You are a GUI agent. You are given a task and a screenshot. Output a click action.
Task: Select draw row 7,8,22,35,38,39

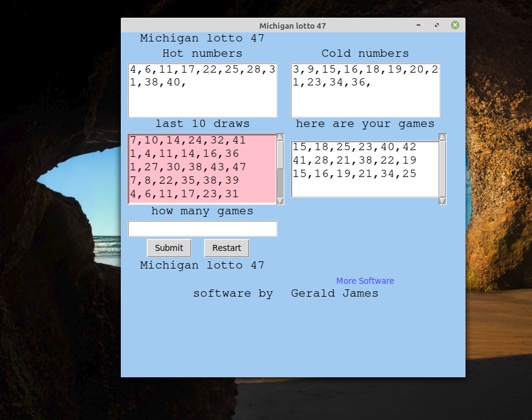[x=184, y=180]
